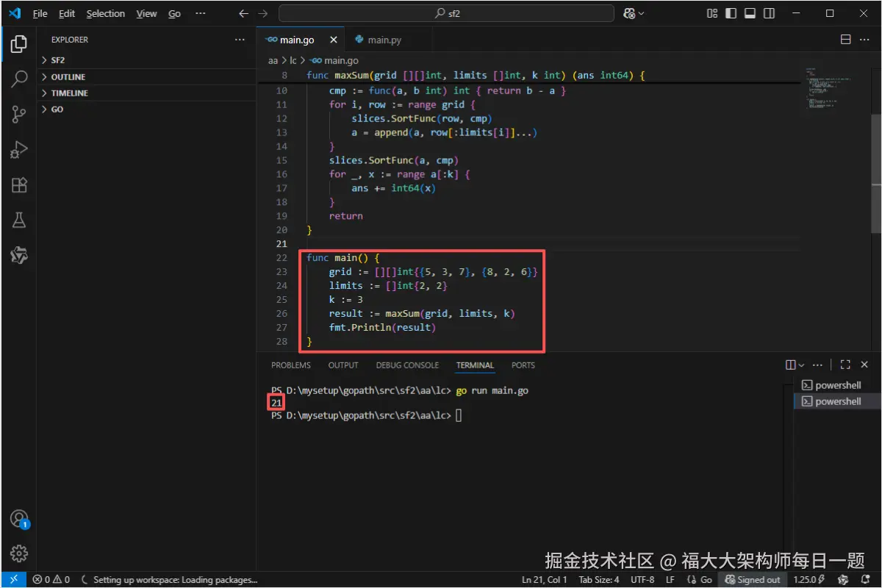Change the LF end-of-line setting

(x=670, y=580)
